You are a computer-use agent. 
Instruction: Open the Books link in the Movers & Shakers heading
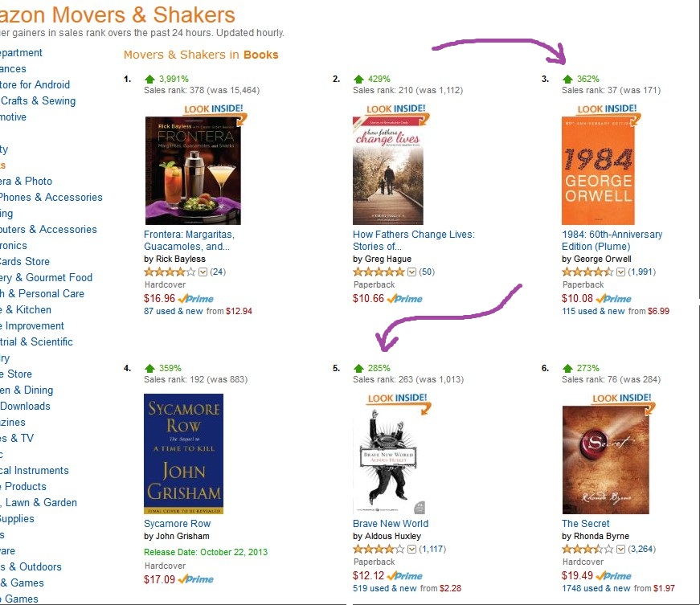coord(260,55)
